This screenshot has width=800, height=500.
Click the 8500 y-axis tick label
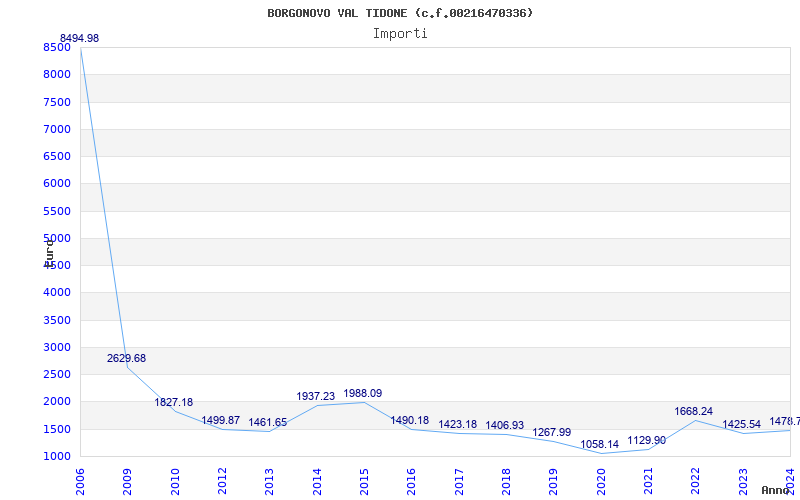pos(57,47)
